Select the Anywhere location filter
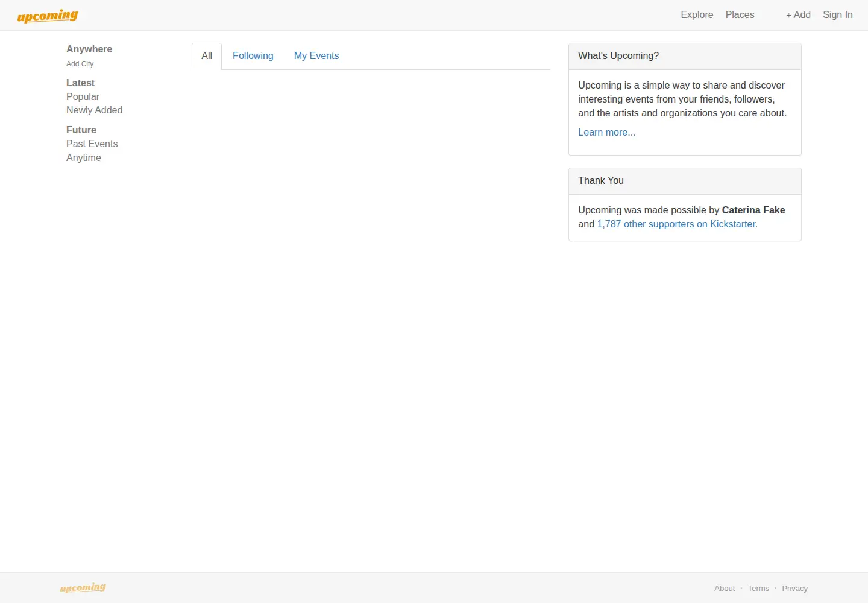Screen dimensions: 868x603 coord(89,49)
